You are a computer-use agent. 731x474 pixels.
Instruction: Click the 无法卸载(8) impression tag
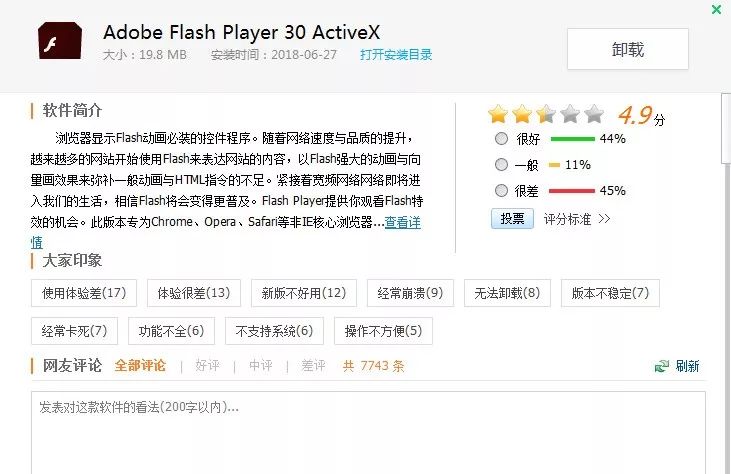(506, 293)
